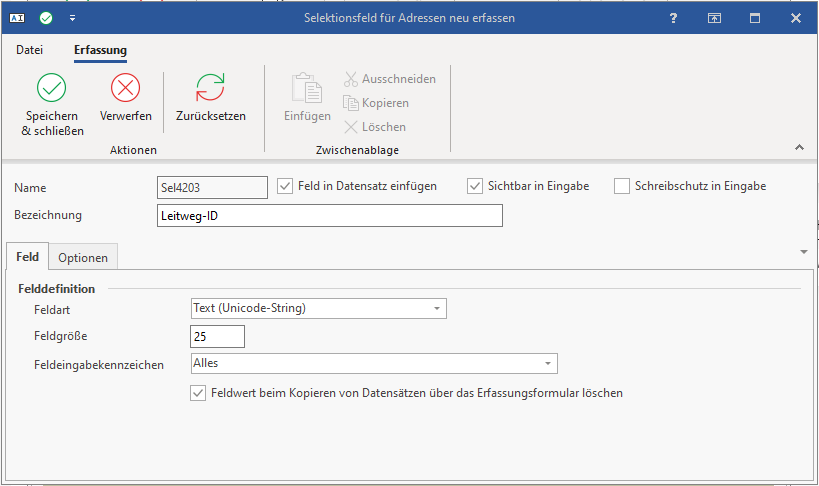This screenshot has height=486, width=819.
Task: Uncheck Feldwert beim Kopieren löschen option
Action: pyautogui.click(x=198, y=393)
